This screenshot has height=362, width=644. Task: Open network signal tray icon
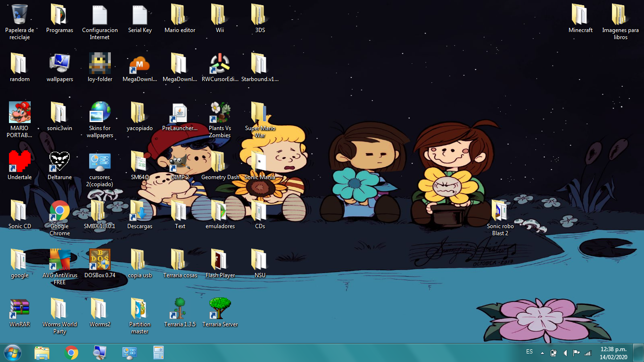(x=587, y=353)
